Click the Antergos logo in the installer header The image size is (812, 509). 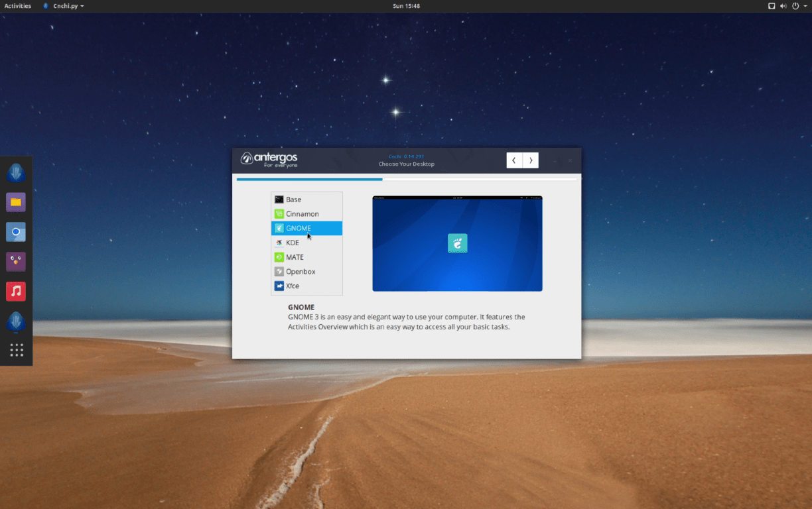(268, 160)
